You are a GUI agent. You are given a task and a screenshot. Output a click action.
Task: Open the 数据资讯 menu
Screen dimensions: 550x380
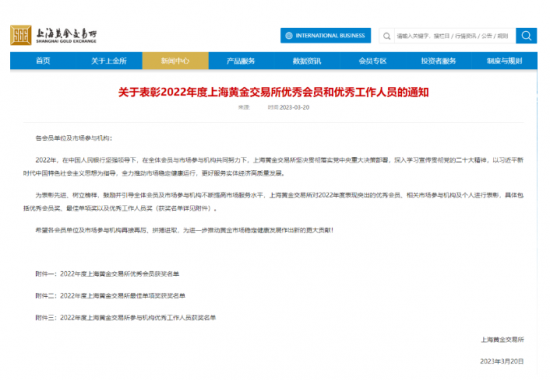click(307, 61)
